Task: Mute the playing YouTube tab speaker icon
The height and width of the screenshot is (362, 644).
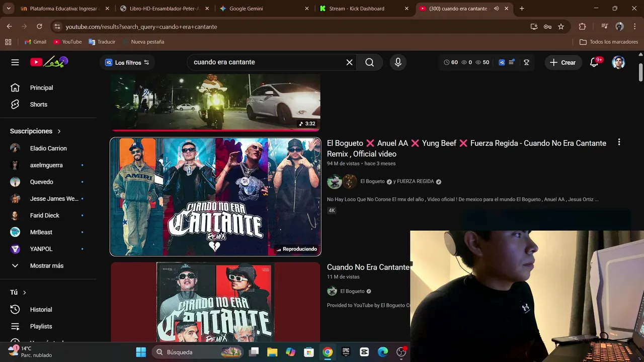Action: (496, 9)
